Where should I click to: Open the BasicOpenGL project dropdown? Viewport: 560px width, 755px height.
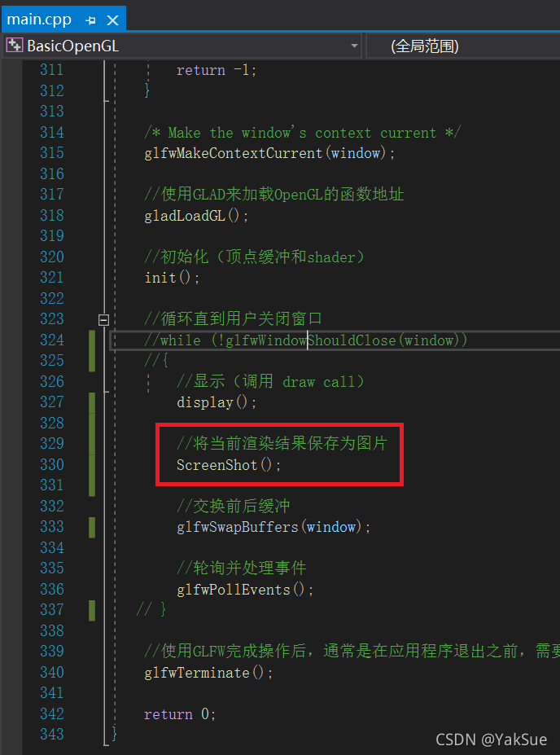coord(354,46)
